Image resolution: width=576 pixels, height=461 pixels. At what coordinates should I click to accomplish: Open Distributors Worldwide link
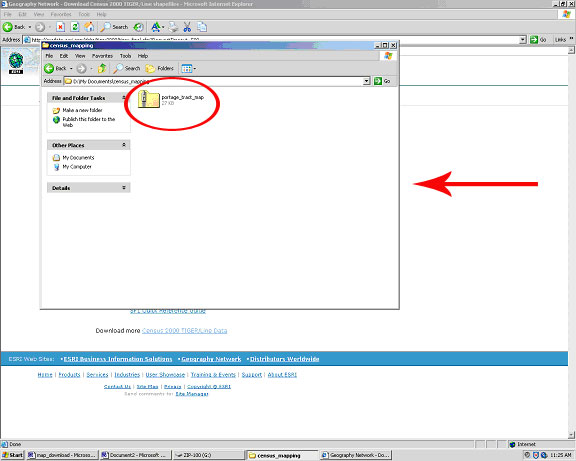[284, 359]
